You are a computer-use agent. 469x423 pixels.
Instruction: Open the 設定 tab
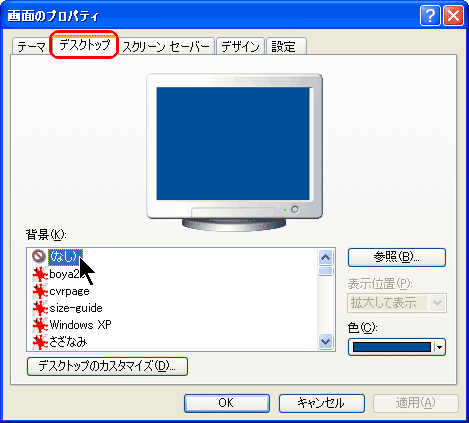click(286, 46)
